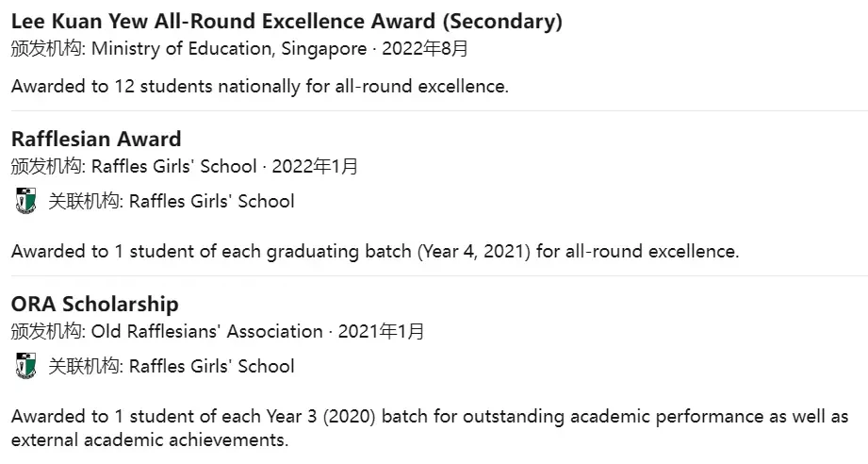The width and height of the screenshot is (868, 464).
Task: Open the Lee Kuan Yew All-Round Excellence Award title
Action: pyautogui.click(x=287, y=22)
